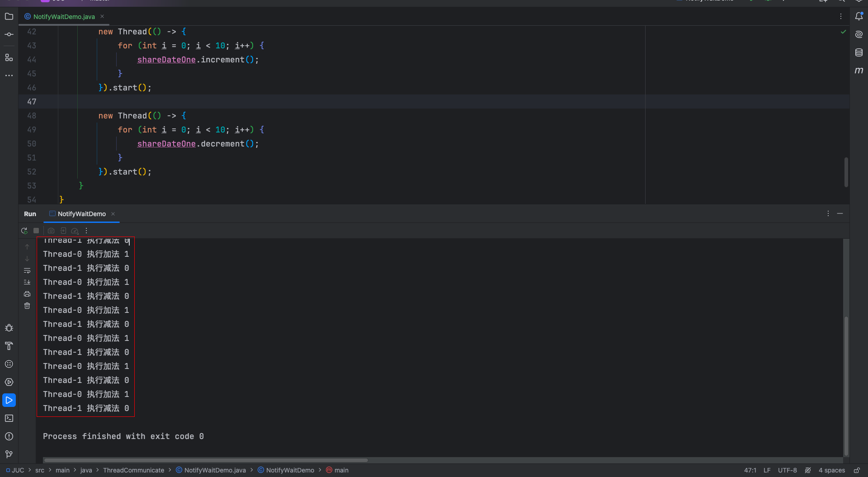868x477 pixels.
Task: Click src breadcrumb in navigation bar
Action: 40,470
